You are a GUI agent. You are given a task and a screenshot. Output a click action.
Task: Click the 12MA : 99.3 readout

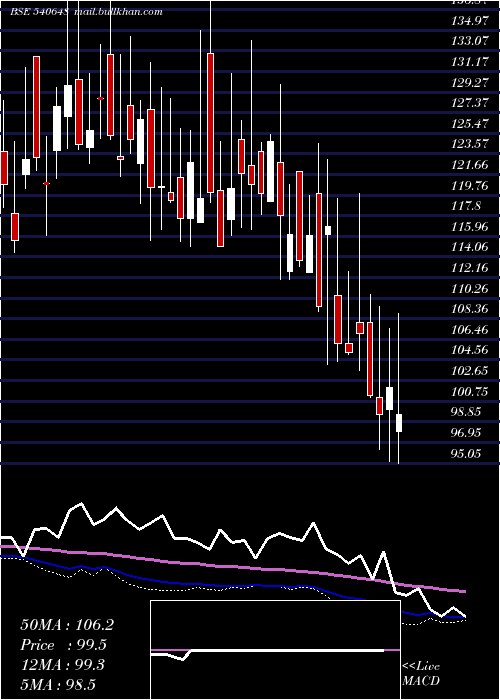click(62, 665)
